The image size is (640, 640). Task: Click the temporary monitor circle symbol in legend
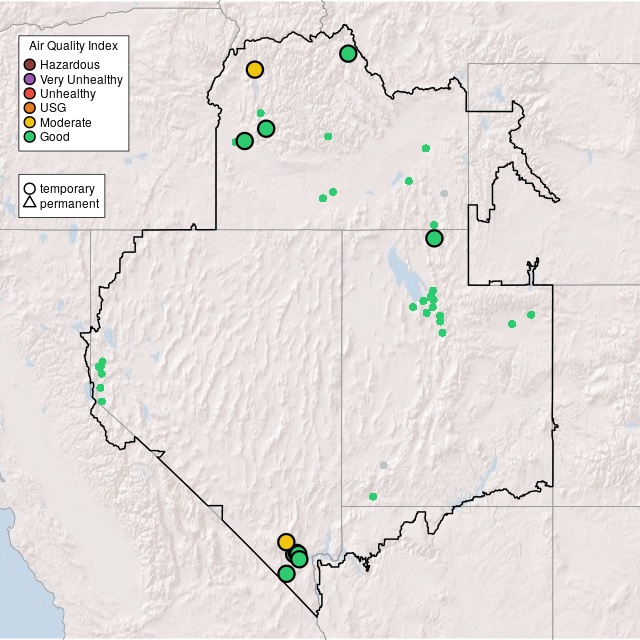(30, 189)
